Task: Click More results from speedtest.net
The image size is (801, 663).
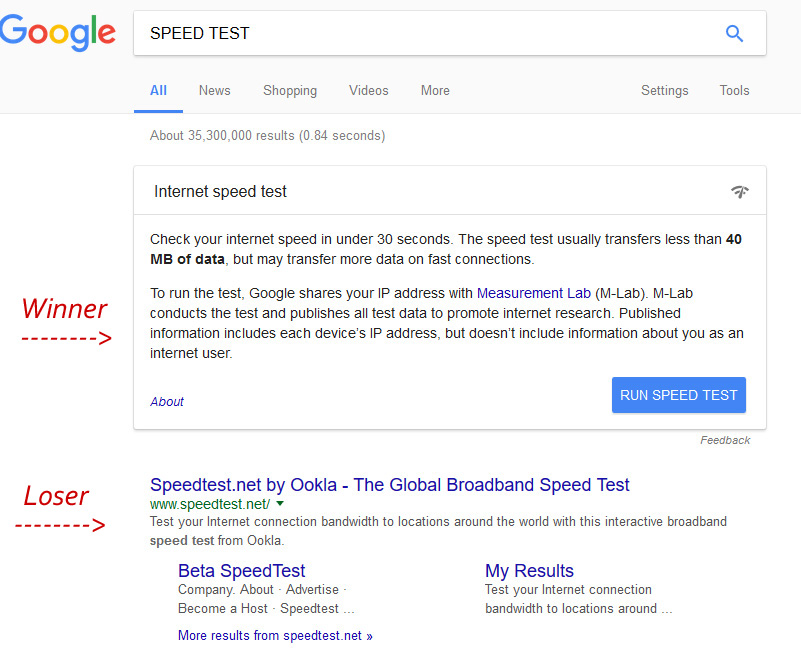Action: click(275, 635)
